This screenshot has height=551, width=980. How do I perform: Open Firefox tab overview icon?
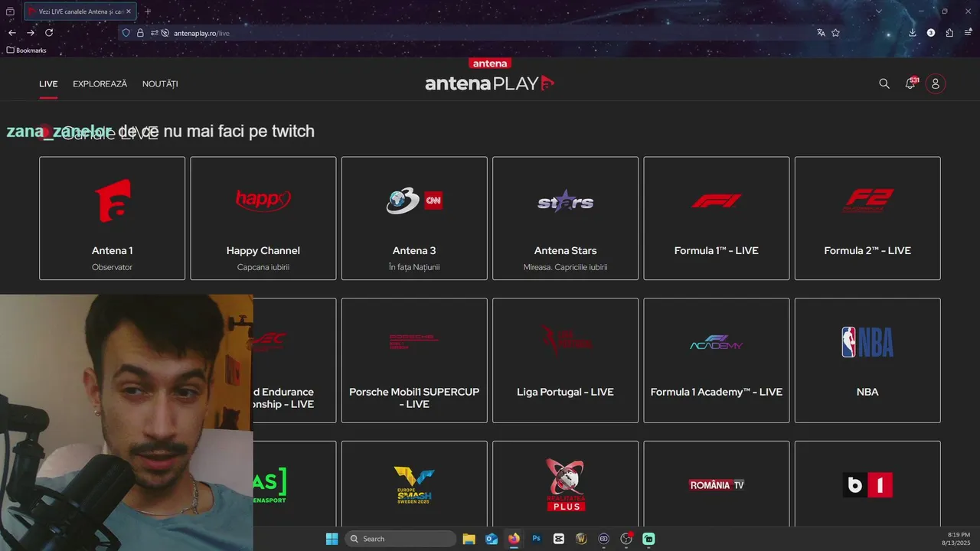pos(10,11)
